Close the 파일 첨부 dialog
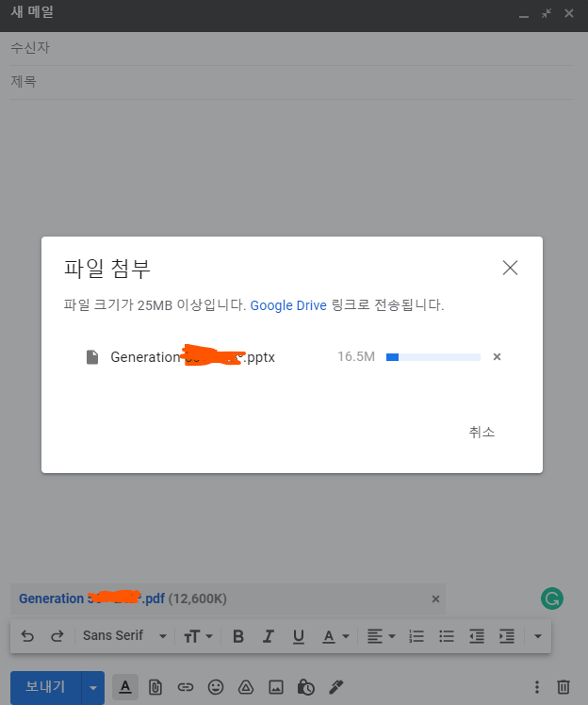This screenshot has width=588, height=705. (x=510, y=268)
